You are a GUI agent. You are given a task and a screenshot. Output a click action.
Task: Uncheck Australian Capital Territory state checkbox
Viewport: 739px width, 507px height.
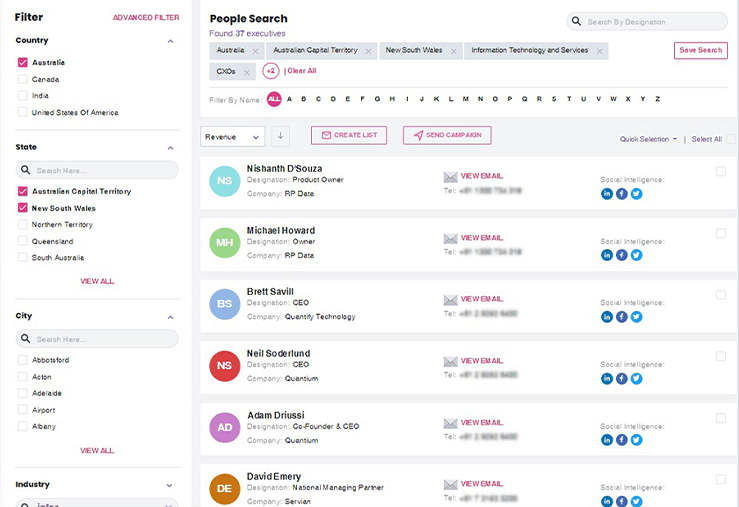[x=23, y=191]
